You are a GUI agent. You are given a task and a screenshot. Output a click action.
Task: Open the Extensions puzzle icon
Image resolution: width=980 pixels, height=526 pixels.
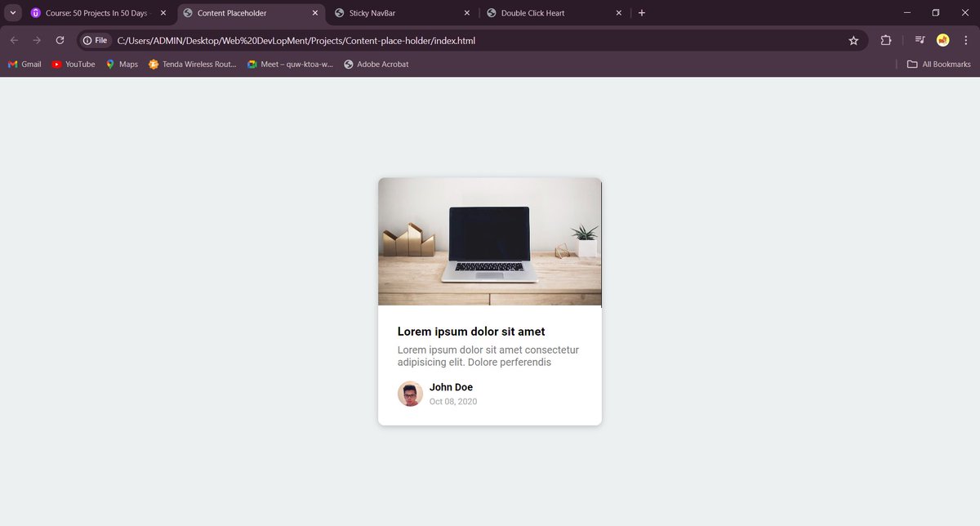point(886,40)
